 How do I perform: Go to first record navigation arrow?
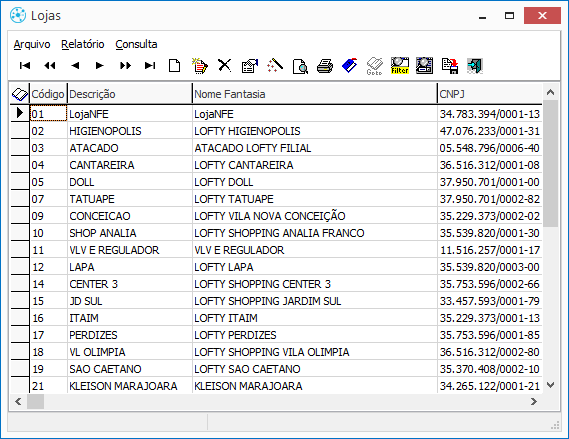click(x=25, y=66)
